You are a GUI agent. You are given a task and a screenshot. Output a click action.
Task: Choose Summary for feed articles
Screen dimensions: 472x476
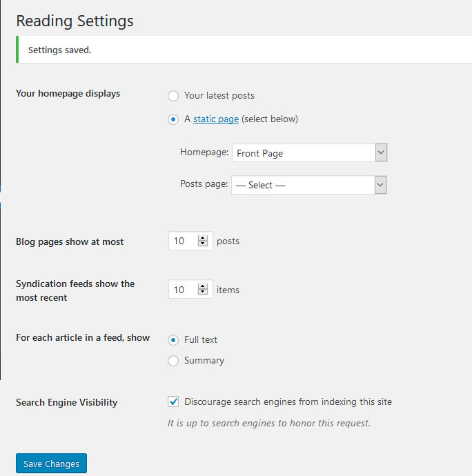(173, 361)
